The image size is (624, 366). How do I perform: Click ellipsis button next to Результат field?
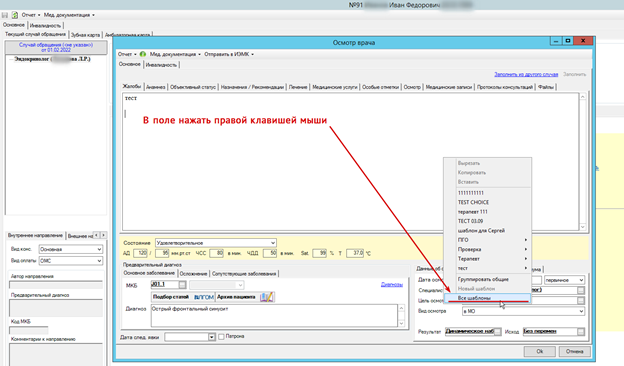(497, 331)
